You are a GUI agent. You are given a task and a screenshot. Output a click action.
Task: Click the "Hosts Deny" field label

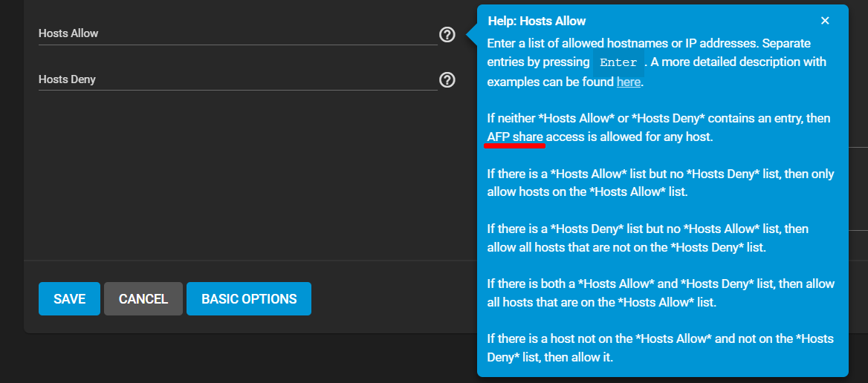(x=67, y=79)
